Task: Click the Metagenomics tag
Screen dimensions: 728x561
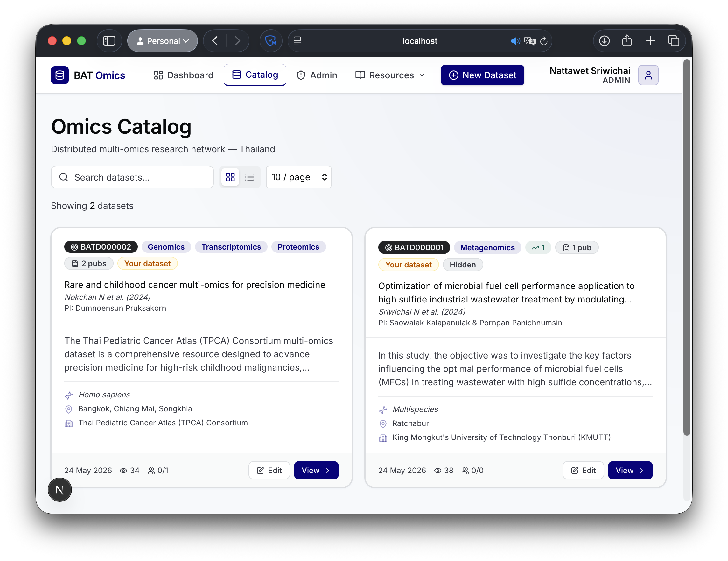Action: click(487, 247)
